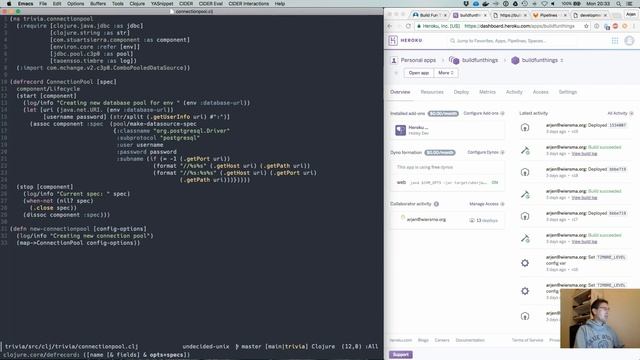
Task: Go back in the browser
Action: pos(390,26)
